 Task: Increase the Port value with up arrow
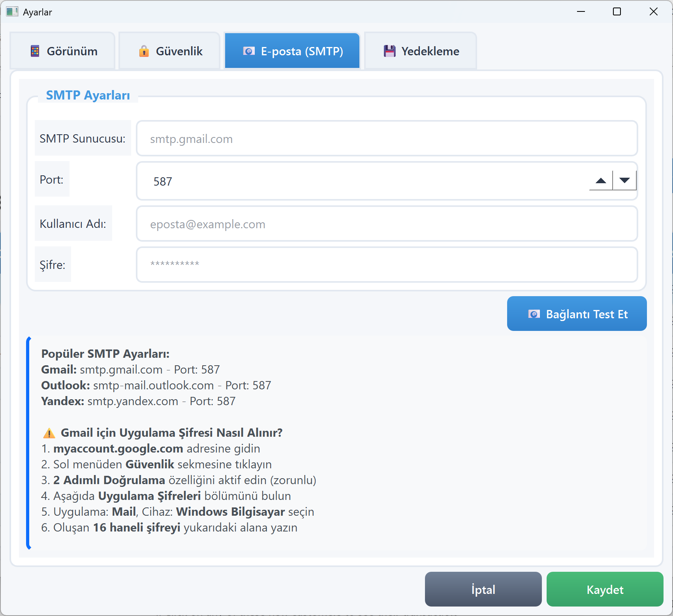tap(601, 181)
